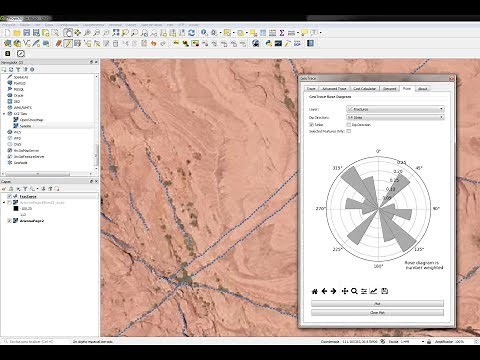Click the black square plugin icon
This screenshot has height=360, width=480.
[x=8, y=53]
